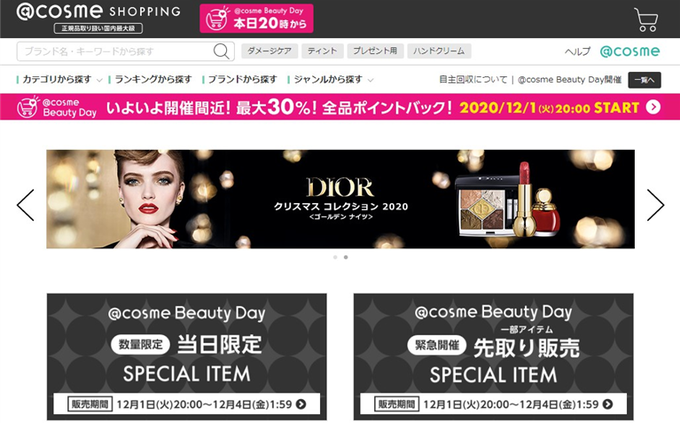Go to previous carousel slide arrow
The width and height of the screenshot is (680, 423).
[x=25, y=205]
